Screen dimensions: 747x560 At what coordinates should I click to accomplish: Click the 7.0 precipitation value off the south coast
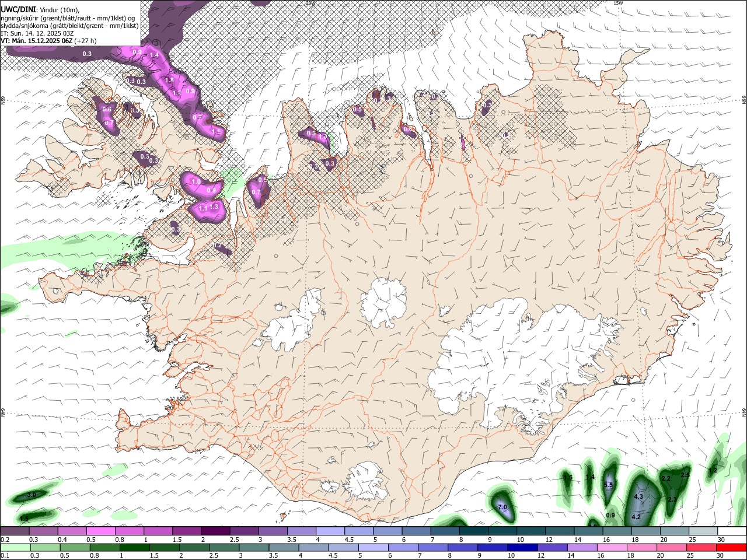click(502, 507)
